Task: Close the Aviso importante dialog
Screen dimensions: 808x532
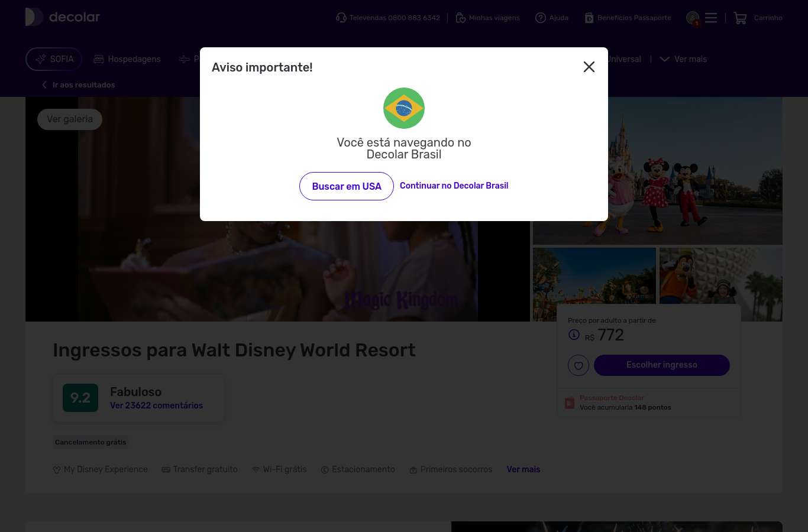Action: coord(589,67)
